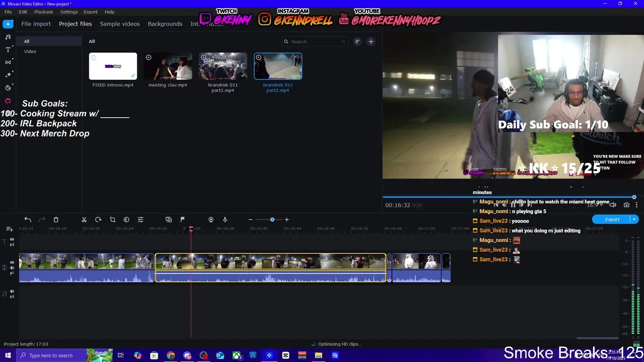Screen dimensions: 644x362
Task: Open Google Chrome from the taskbar
Action: tap(171, 355)
